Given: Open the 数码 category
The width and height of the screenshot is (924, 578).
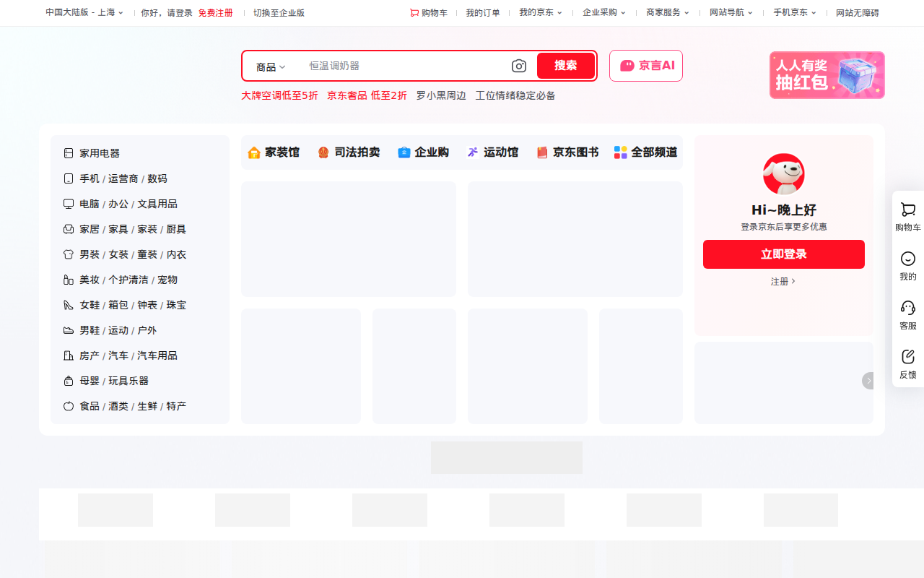Looking at the screenshot, I should click(157, 178).
